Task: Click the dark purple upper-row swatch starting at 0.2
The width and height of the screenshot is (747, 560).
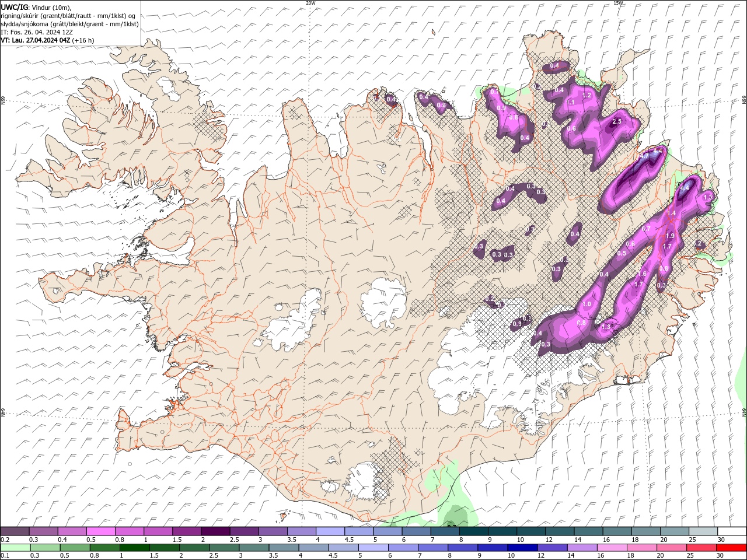Action: point(15,531)
